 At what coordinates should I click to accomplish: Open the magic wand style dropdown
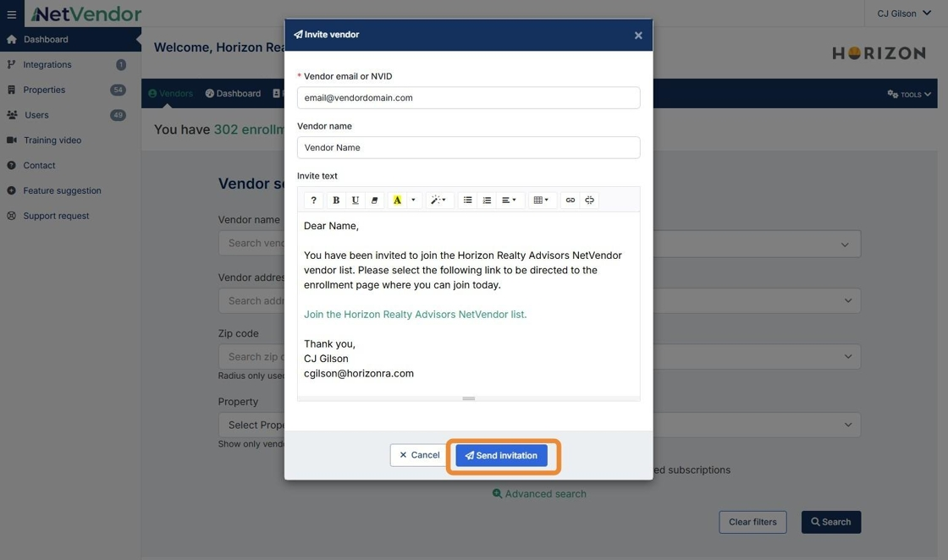click(438, 200)
